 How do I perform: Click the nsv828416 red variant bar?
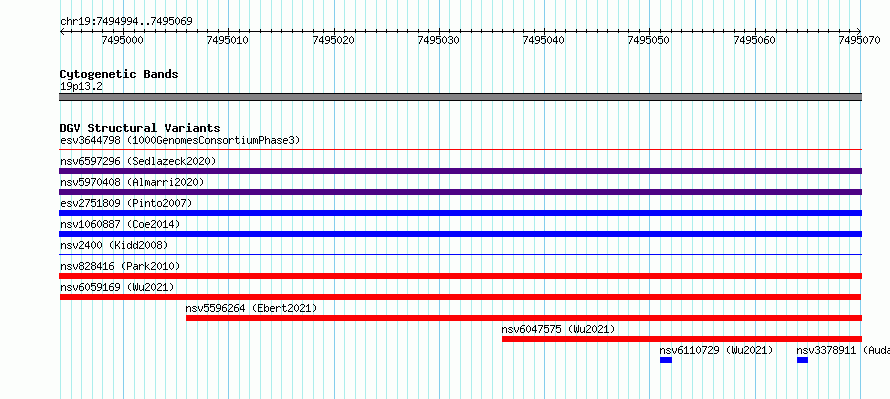[x=460, y=276]
